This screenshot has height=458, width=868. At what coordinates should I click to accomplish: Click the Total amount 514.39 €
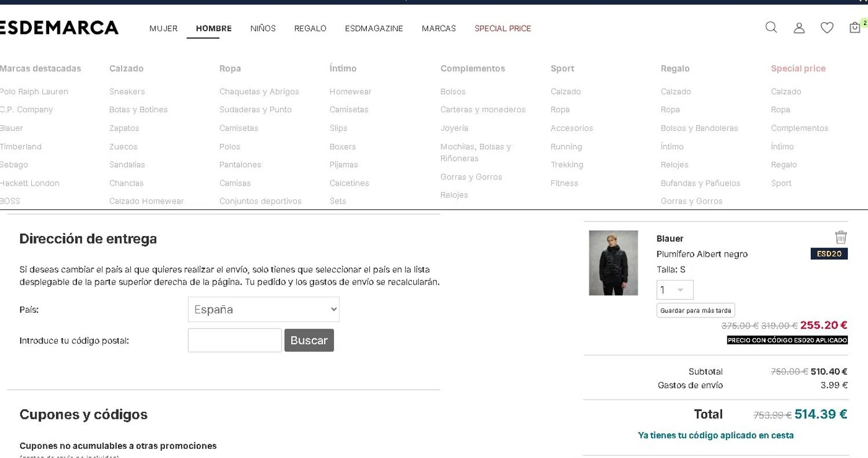(x=821, y=414)
